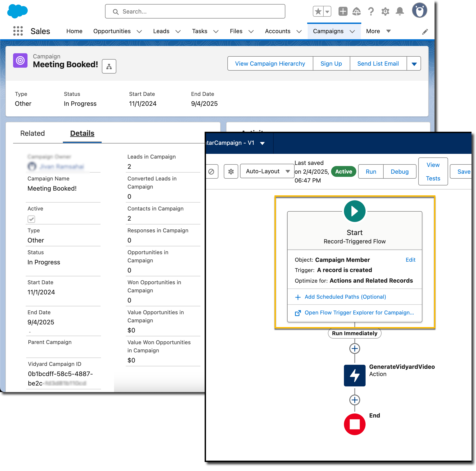Click Add Scheduled Paths (Optional) link
The width and height of the screenshot is (476, 471).
pyautogui.click(x=345, y=297)
